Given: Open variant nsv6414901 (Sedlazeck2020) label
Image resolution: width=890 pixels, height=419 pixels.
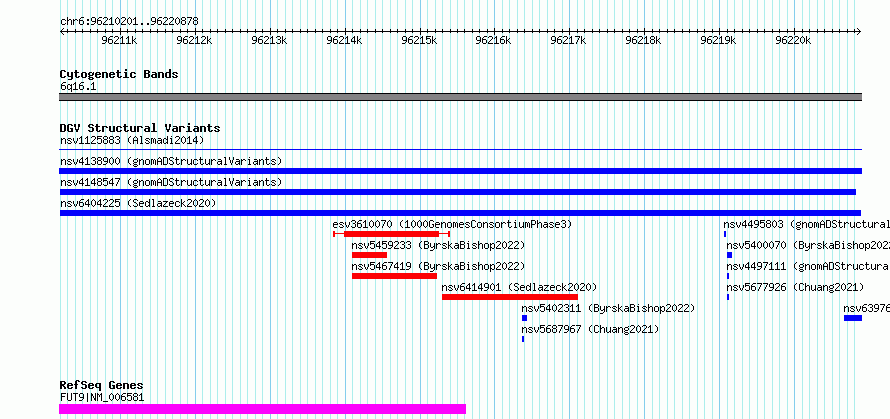Looking at the screenshot, I should [519, 287].
